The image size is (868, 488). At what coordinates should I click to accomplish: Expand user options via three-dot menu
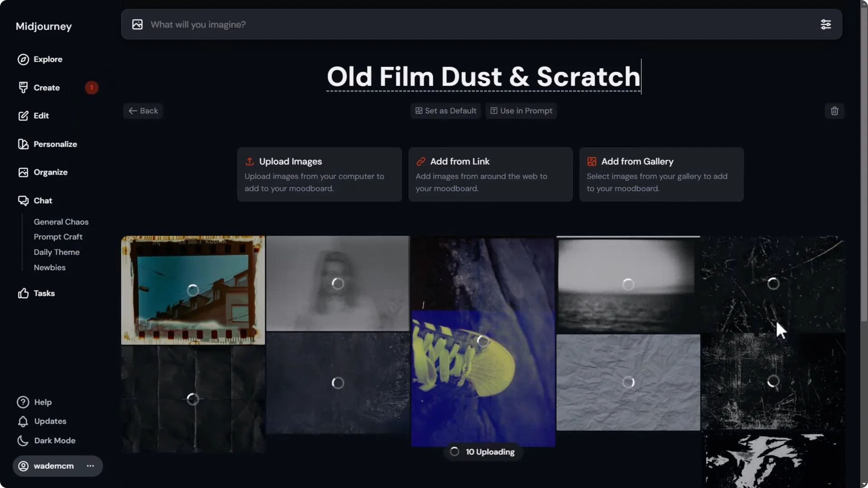point(90,466)
